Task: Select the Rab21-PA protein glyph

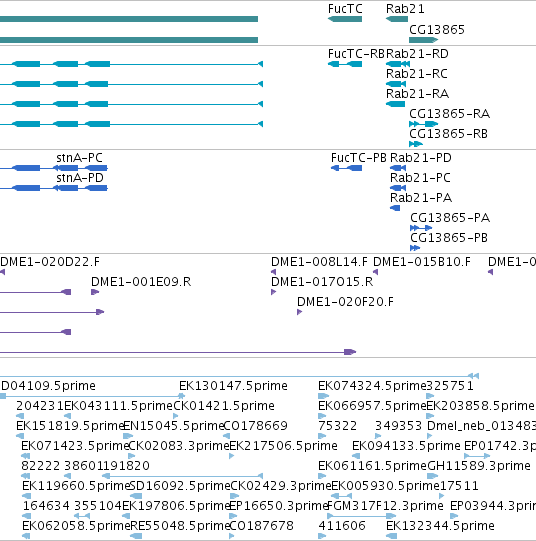Action: coord(395,208)
